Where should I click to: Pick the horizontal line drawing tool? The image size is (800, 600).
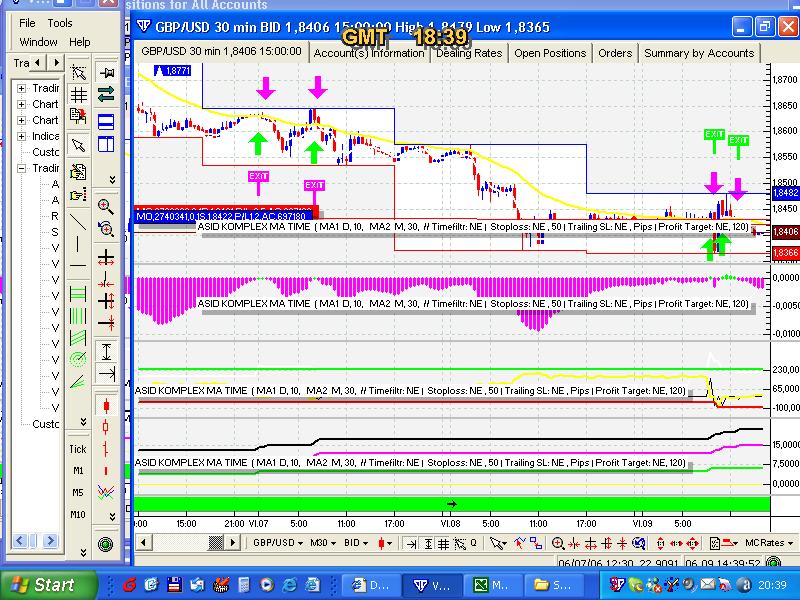(x=78, y=266)
